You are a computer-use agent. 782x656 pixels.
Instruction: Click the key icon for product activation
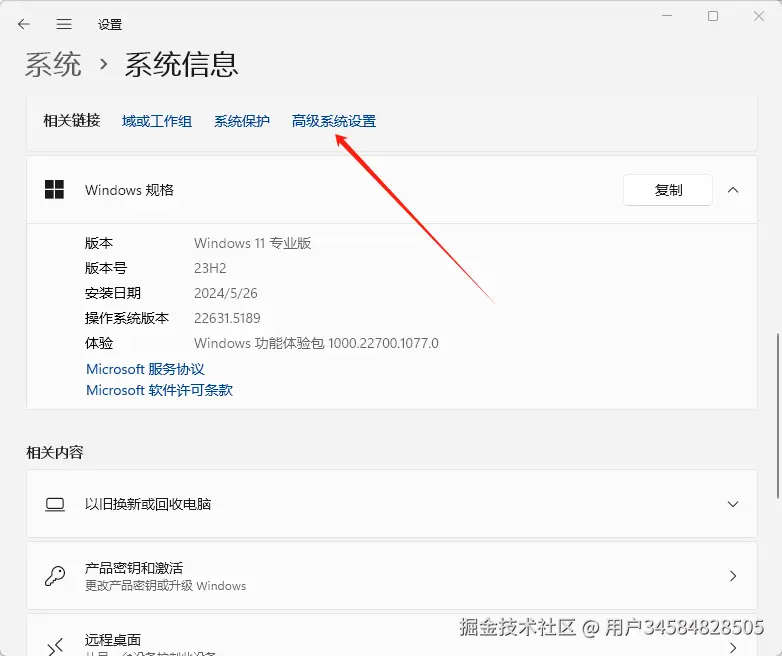click(x=55, y=576)
